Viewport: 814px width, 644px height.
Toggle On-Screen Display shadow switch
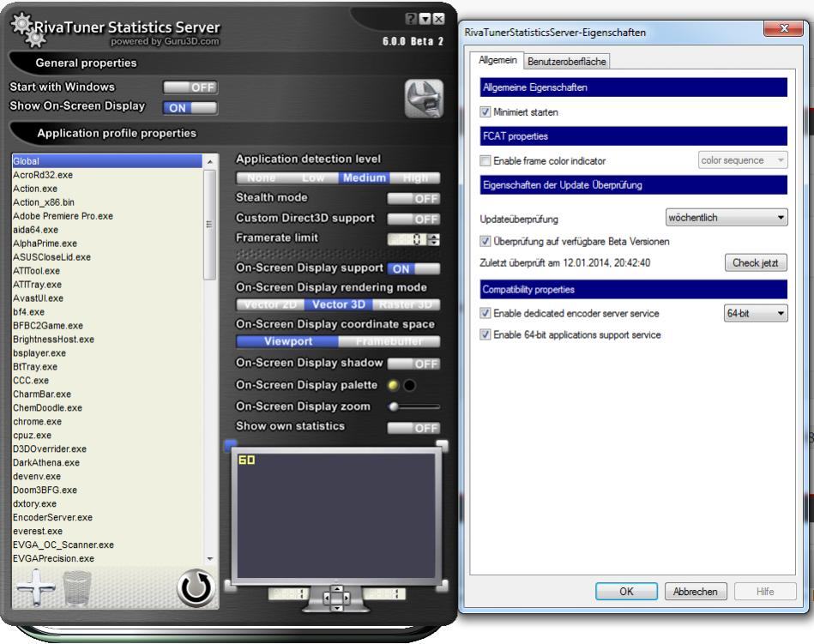pyautogui.click(x=413, y=364)
